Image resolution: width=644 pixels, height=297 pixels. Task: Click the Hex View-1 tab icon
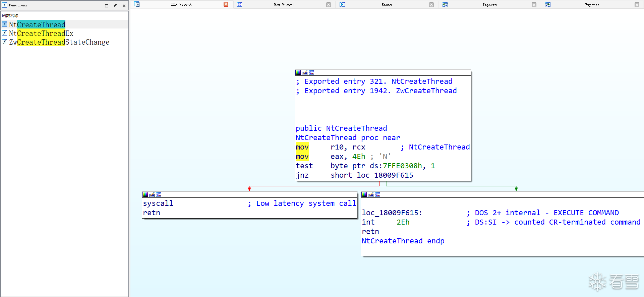[239, 4]
